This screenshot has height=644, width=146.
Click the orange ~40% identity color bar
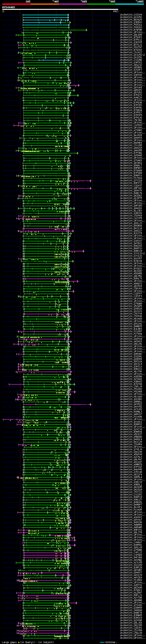coord(45,4)
